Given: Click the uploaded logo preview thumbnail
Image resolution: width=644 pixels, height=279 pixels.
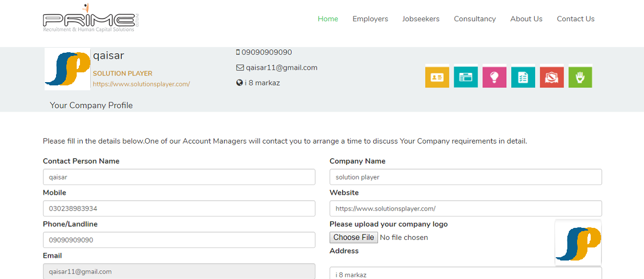Looking at the screenshot, I should [578, 243].
